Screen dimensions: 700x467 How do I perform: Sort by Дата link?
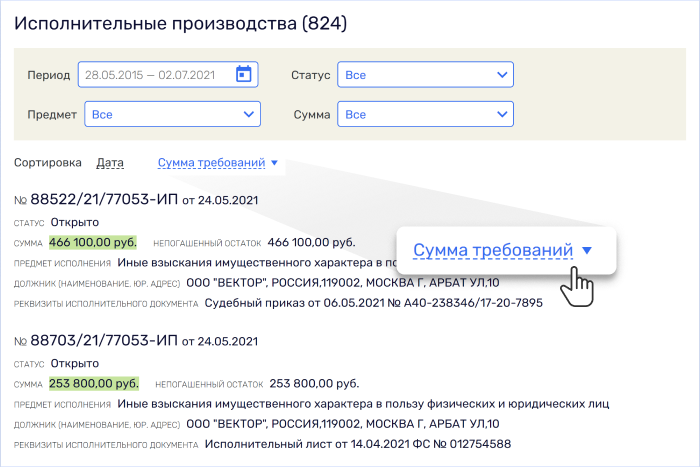pyautogui.click(x=110, y=163)
